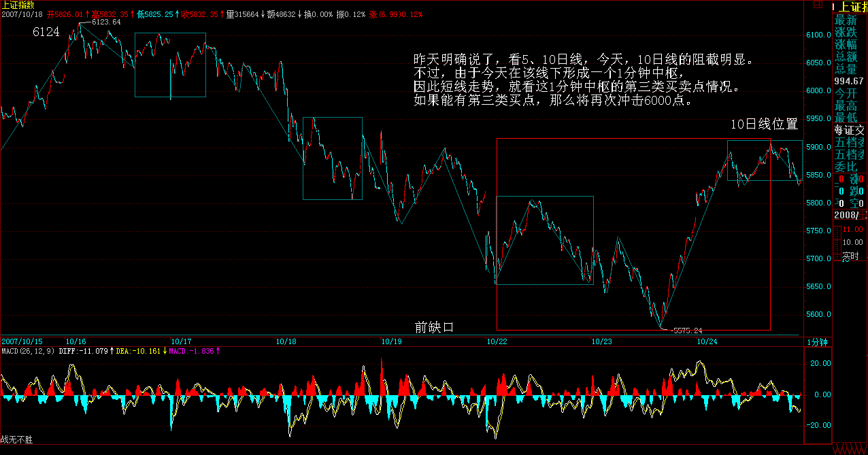Click the 10/23 date marker on time axis
868x455 pixels.
602,341
